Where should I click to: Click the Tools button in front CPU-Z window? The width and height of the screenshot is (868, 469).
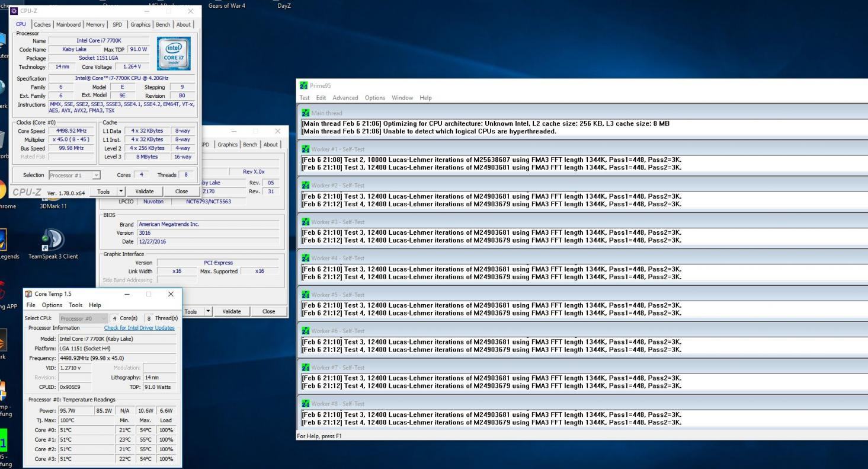(104, 192)
